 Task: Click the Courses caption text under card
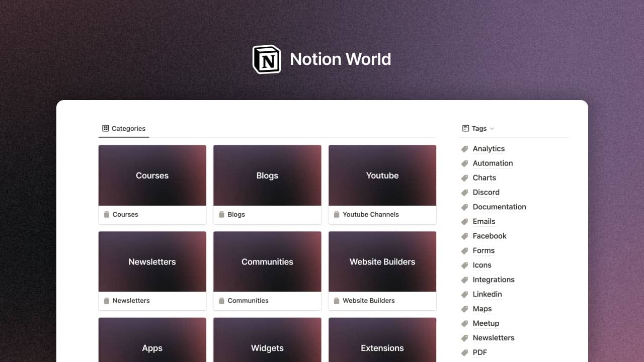coord(125,214)
